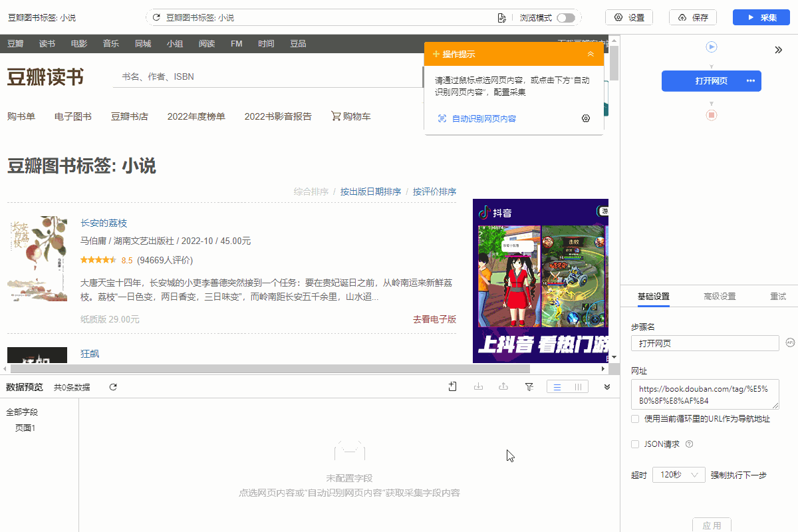798x532 pixels.
Task: Click the 步骤名 input field
Action: pyautogui.click(x=705, y=343)
